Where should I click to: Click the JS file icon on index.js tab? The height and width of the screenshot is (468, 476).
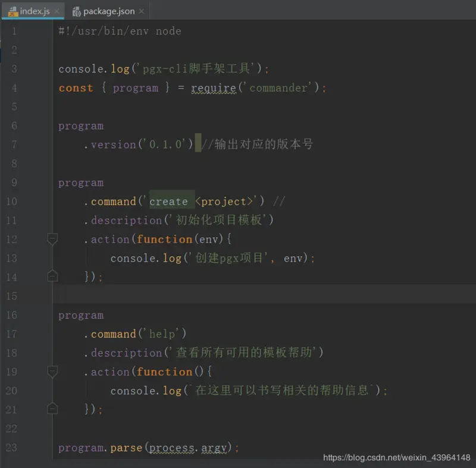12,11
